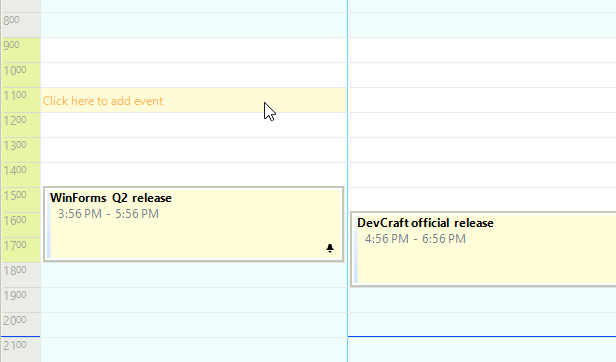Click the "DevCraft official release" title text
Image resolution: width=616 pixels, height=362 pixels.
(x=425, y=223)
